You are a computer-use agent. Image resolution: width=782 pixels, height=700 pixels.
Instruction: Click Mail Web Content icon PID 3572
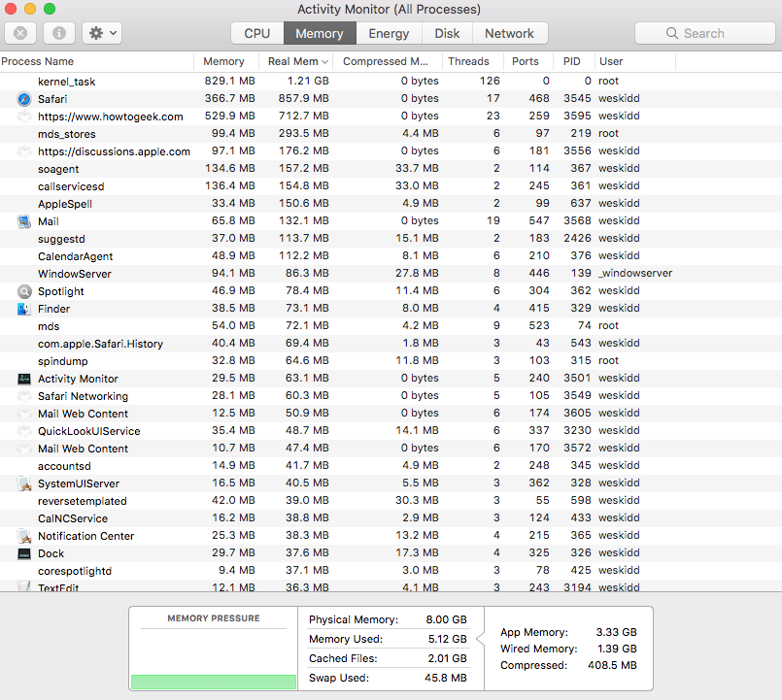(24, 449)
